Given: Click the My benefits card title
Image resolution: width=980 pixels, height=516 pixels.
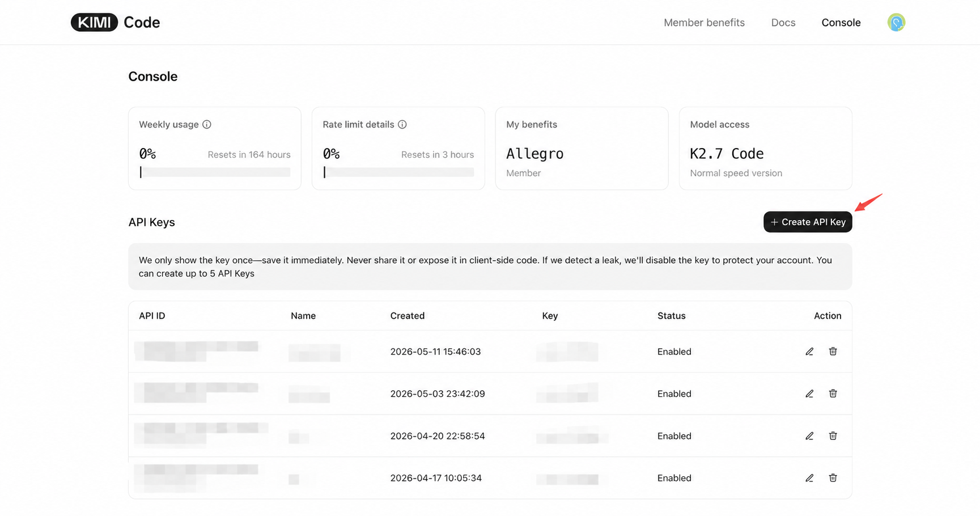Looking at the screenshot, I should pos(532,124).
